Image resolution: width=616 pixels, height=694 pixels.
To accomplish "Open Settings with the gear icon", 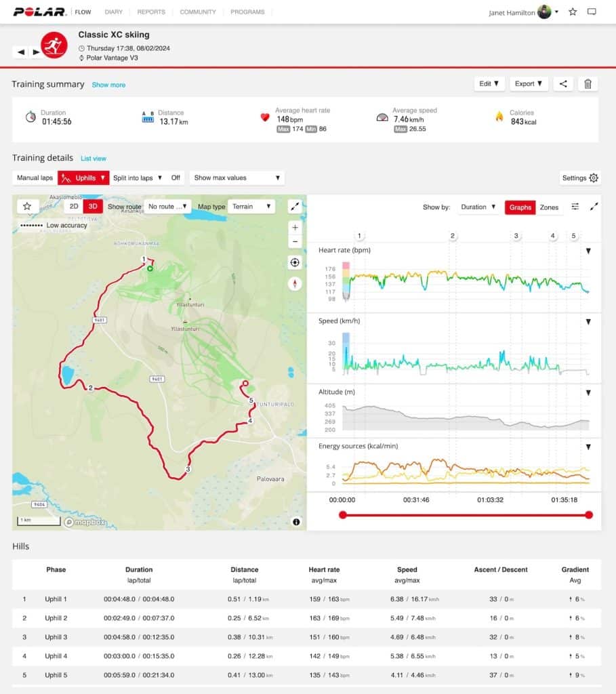I will click(x=593, y=178).
